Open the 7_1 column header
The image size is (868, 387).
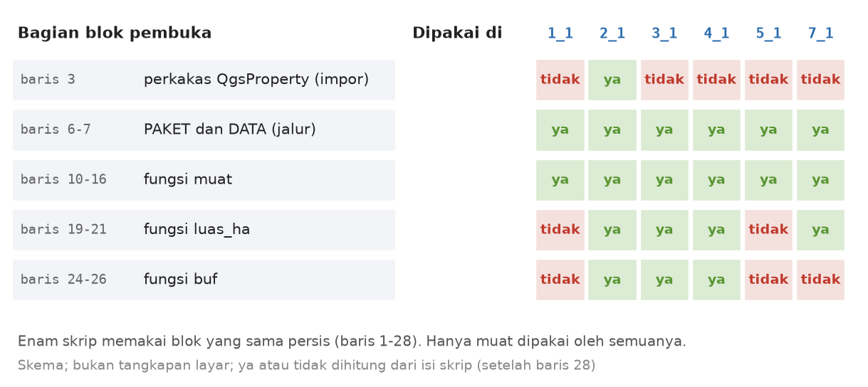tap(820, 33)
